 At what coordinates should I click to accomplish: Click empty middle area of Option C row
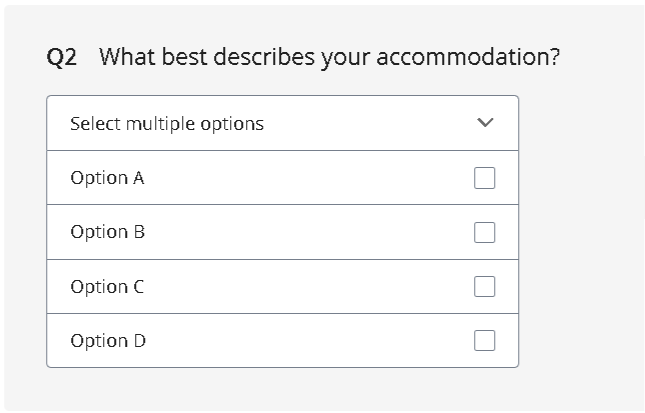[x=300, y=286]
